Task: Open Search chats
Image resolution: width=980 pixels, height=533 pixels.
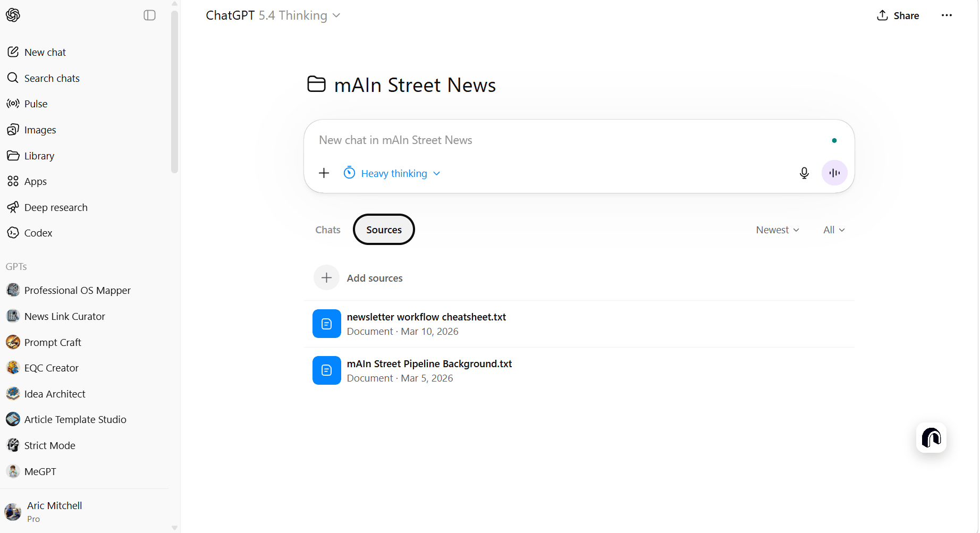Action: pos(52,78)
